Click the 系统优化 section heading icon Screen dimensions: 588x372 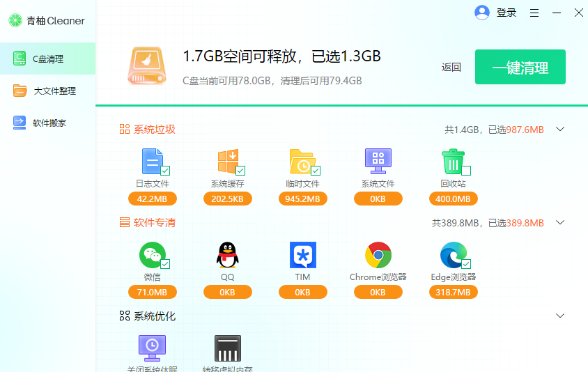click(125, 316)
